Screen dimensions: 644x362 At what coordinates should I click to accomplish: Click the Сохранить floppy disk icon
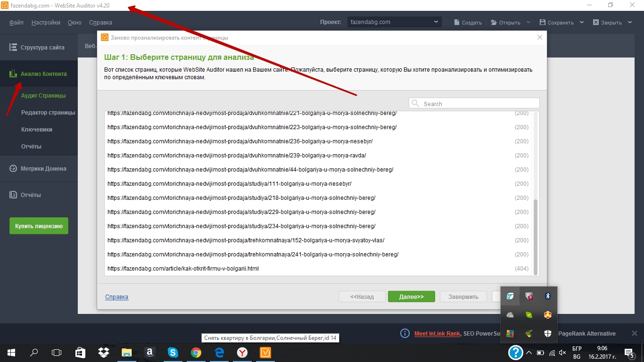[x=543, y=22]
